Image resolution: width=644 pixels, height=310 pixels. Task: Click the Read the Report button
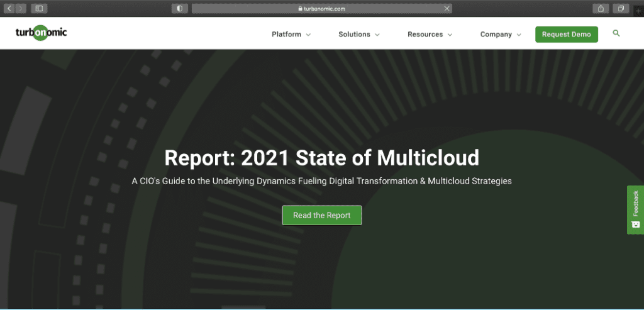tap(321, 215)
